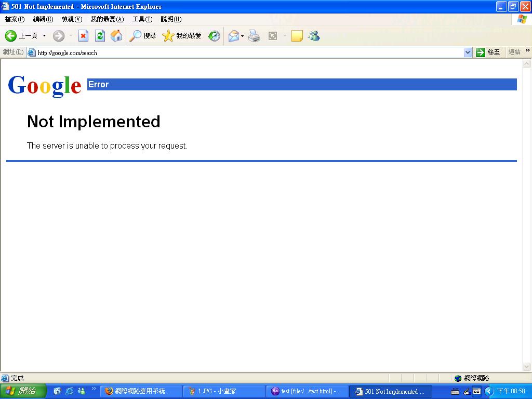Click the first quick launch icon beside Start
This screenshot has width=532, height=399.
tap(57, 391)
